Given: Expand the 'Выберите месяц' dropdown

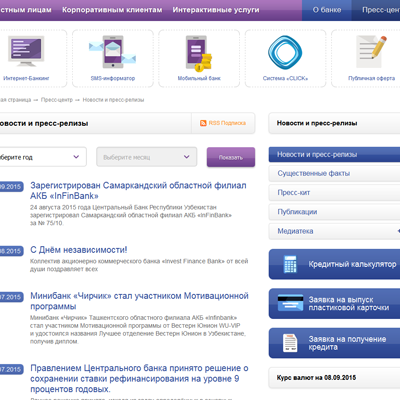Looking at the screenshot, I should (147, 157).
